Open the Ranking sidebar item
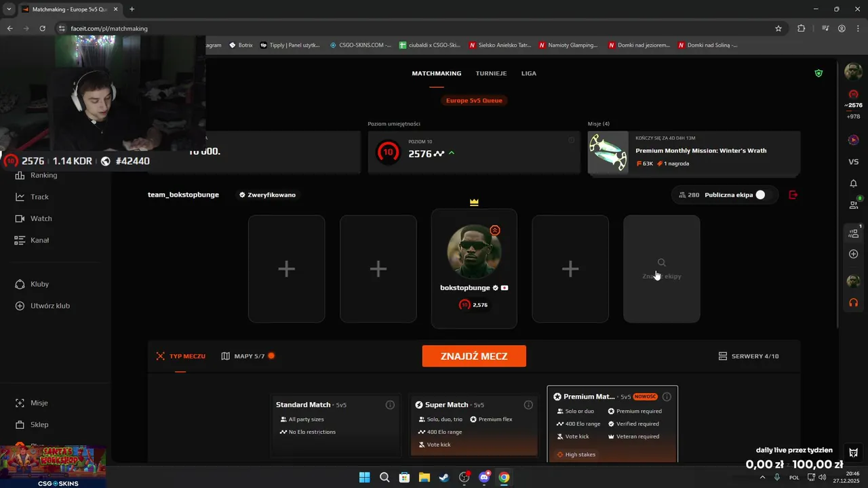Viewport: 868px width, 488px height. tap(37, 175)
